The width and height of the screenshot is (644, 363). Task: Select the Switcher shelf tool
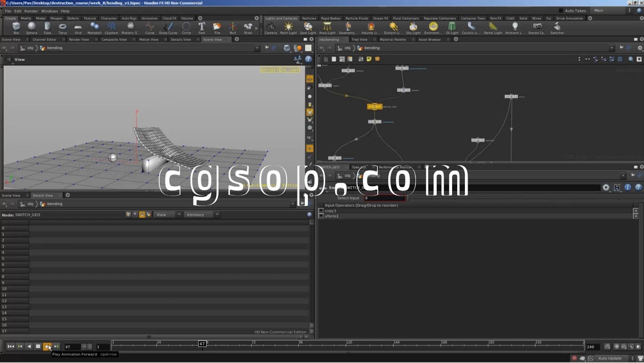557,28
